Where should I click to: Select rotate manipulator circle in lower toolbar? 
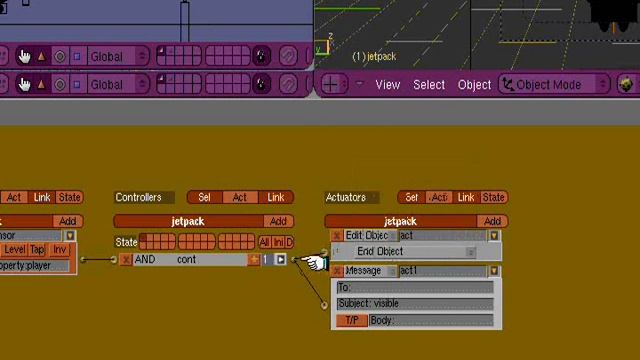click(x=60, y=84)
